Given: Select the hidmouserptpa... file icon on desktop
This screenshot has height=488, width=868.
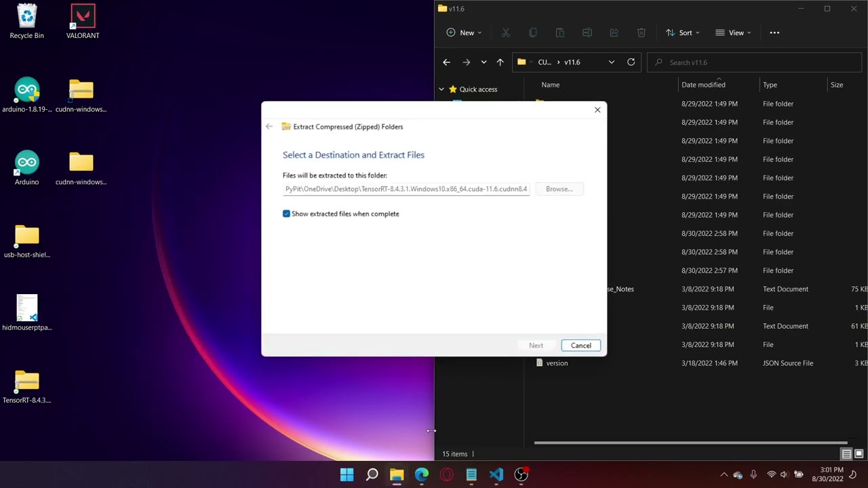Looking at the screenshot, I should tap(26, 313).
